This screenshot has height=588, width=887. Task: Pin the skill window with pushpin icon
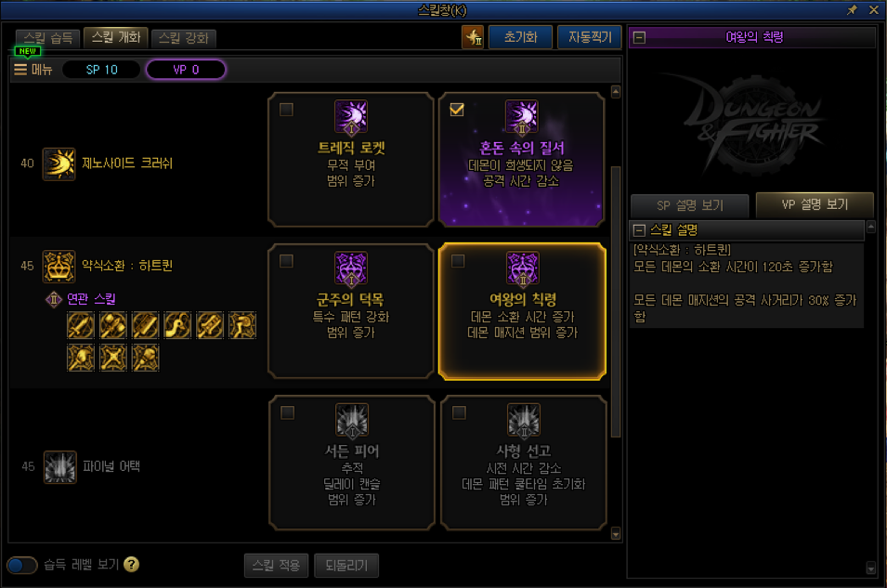pos(852,9)
